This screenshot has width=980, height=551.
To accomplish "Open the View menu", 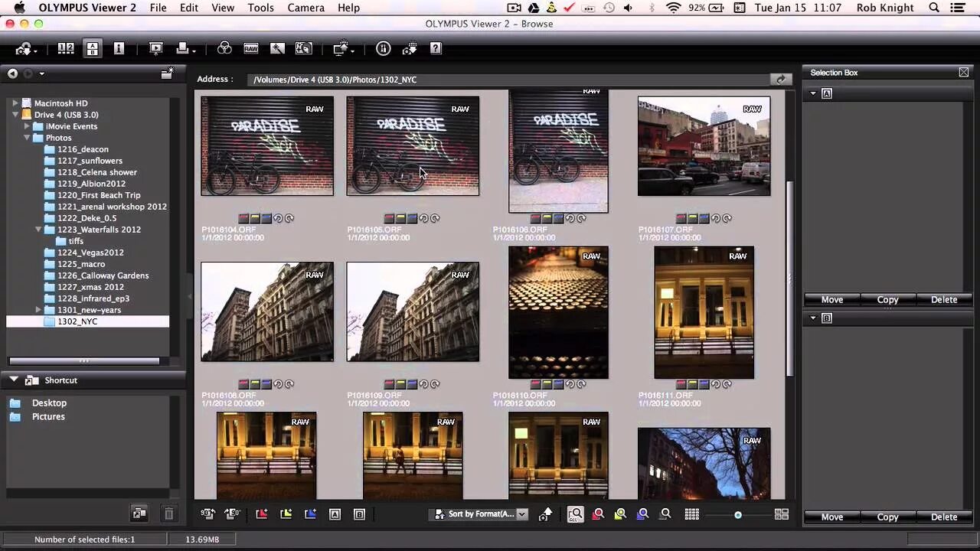I will (x=223, y=8).
